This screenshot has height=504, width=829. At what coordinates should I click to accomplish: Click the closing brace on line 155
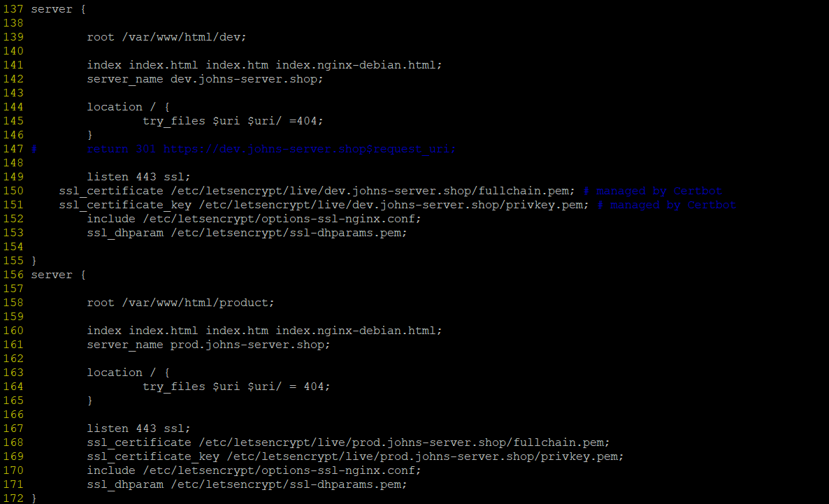(34, 261)
